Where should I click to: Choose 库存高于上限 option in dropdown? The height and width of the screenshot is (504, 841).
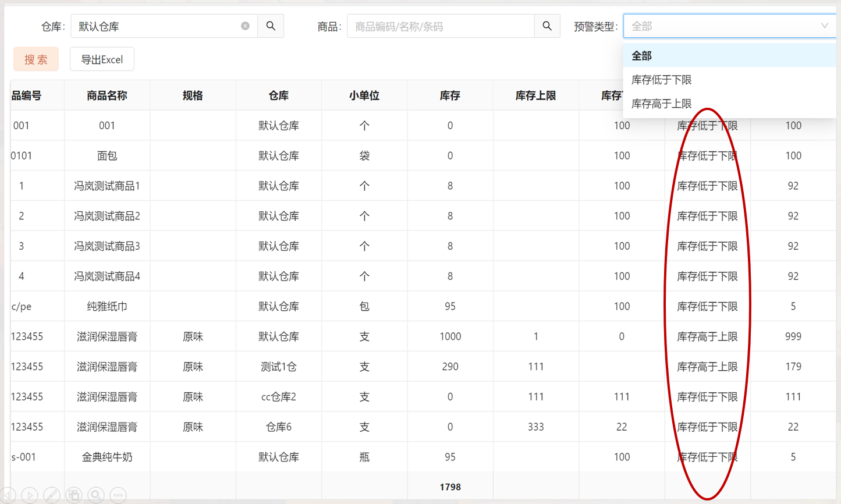(661, 104)
